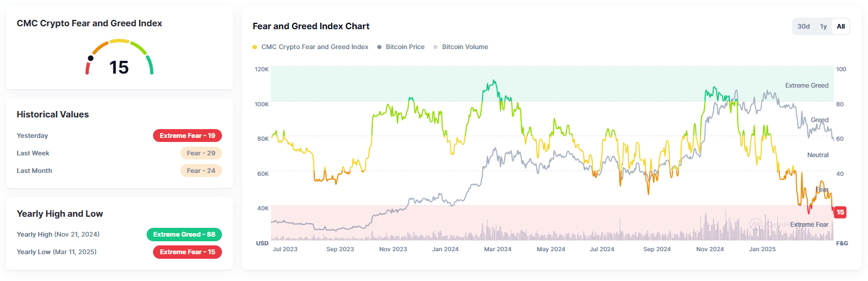Click the gauge needle black dot
This screenshot has height=281, width=868.
(x=91, y=58)
